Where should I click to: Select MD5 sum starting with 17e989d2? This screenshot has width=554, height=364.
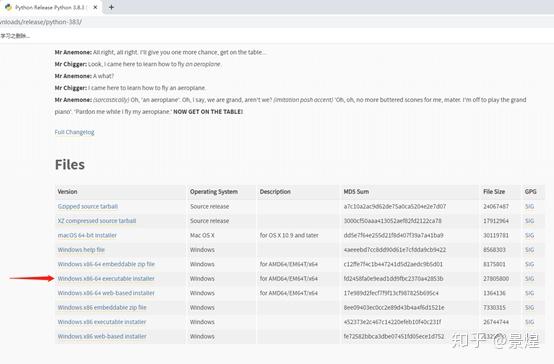tap(391, 293)
